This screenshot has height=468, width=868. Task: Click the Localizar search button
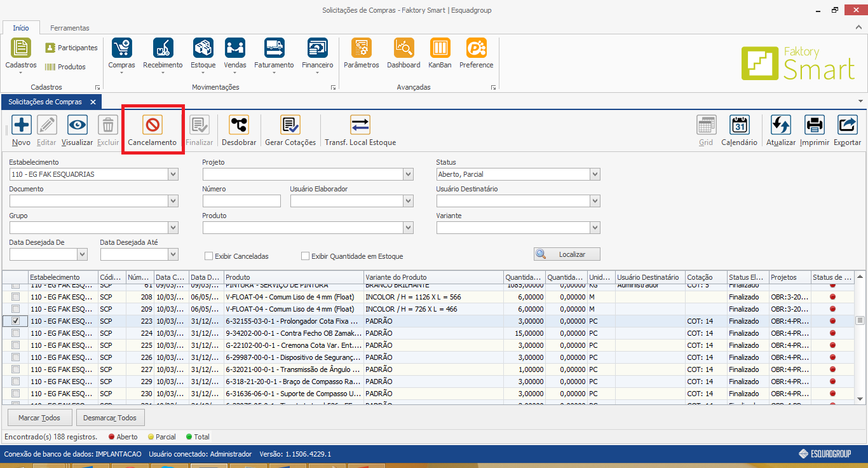click(567, 254)
